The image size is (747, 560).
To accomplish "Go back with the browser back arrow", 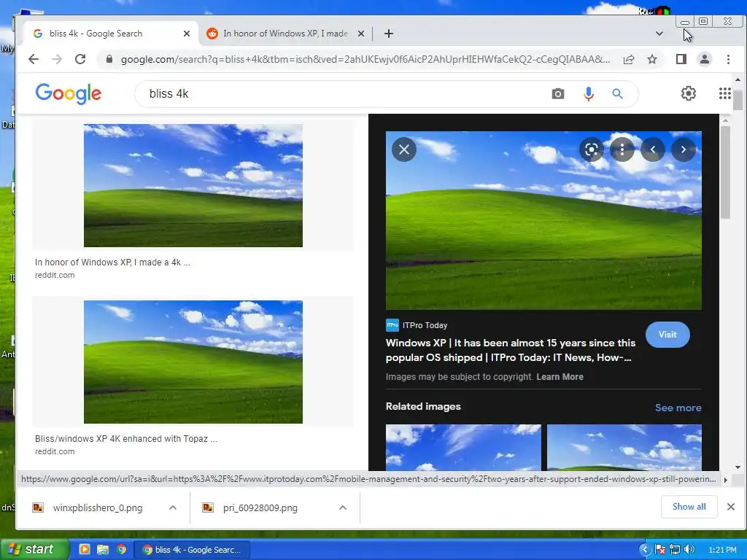I will tap(34, 59).
